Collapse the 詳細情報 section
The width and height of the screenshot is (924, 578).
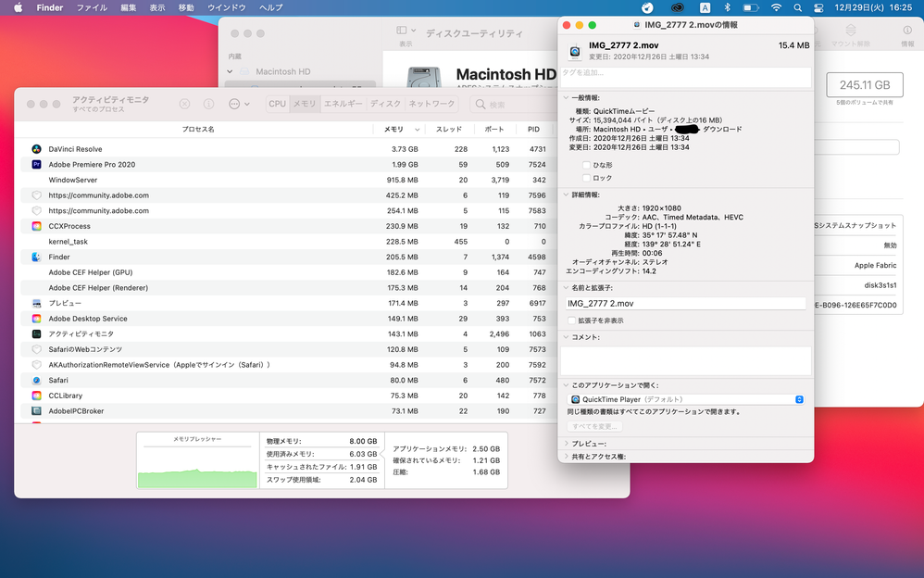[x=566, y=195]
